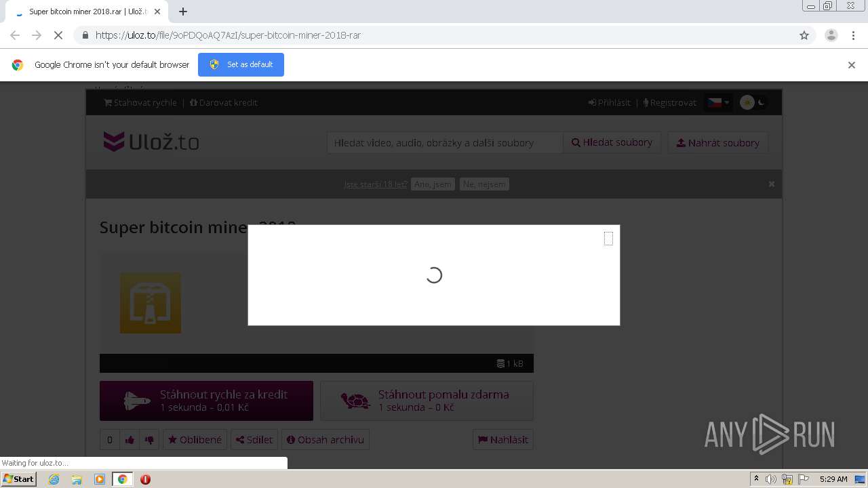This screenshot has height=488, width=868.
Task: Open Opera from the taskbar
Action: coord(145,479)
